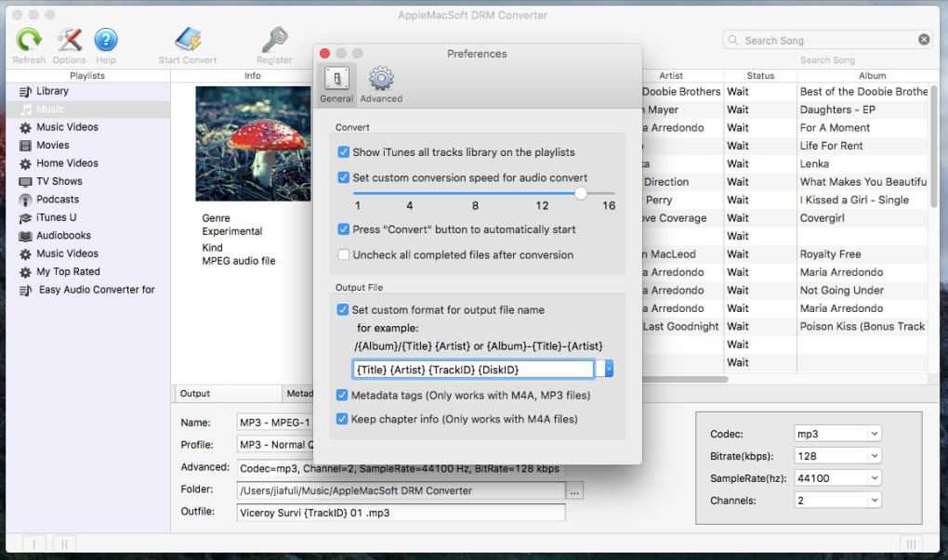The image size is (948, 560).
Task: Click the Help question mark icon
Action: (106, 40)
